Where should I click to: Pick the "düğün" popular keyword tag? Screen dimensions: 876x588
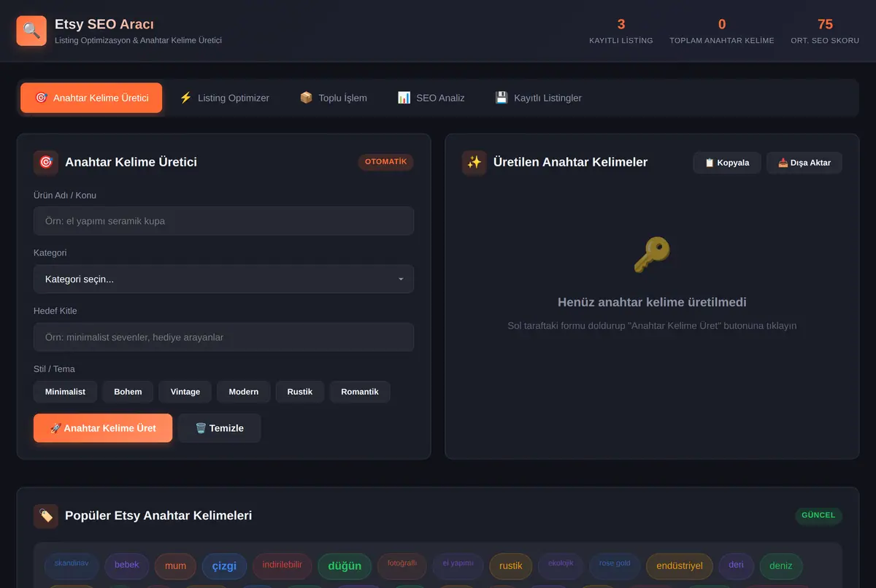tap(345, 567)
